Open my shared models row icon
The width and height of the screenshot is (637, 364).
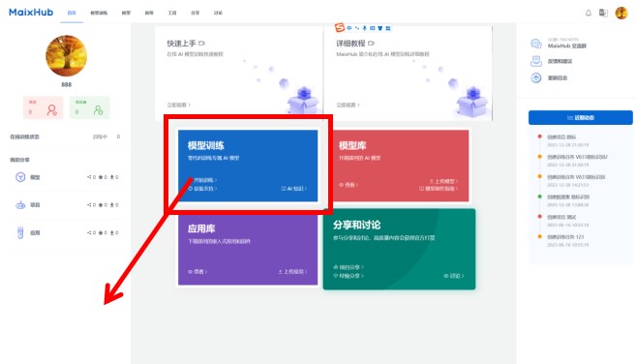tap(20, 177)
